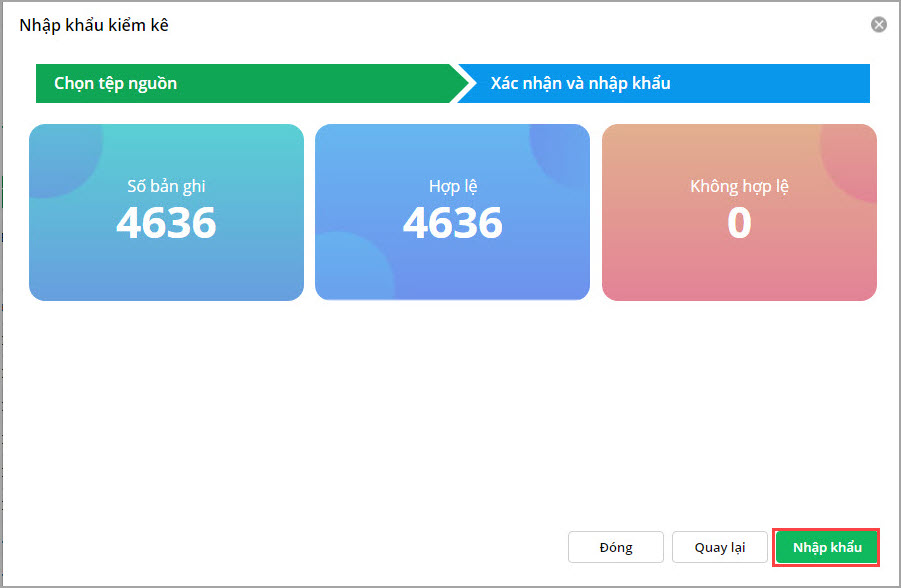Click the Hợp lệ label text

[x=452, y=186]
